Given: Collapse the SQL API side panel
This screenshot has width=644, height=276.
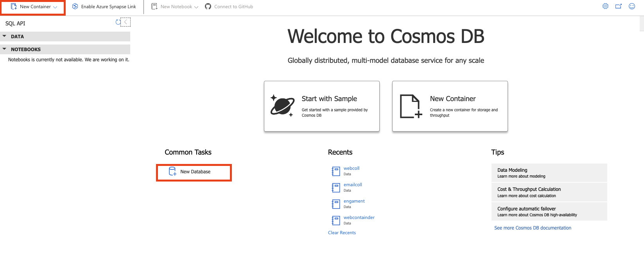Looking at the screenshot, I should [x=126, y=22].
